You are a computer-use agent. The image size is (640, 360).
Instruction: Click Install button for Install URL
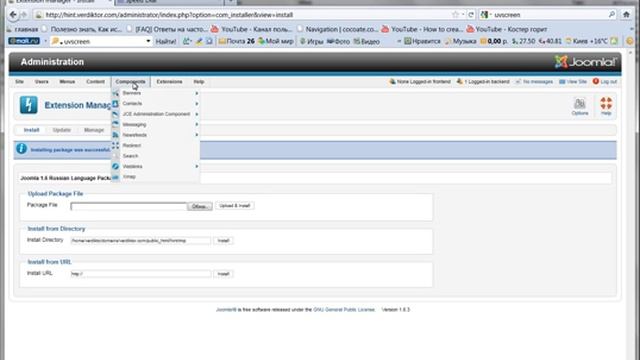223,274
